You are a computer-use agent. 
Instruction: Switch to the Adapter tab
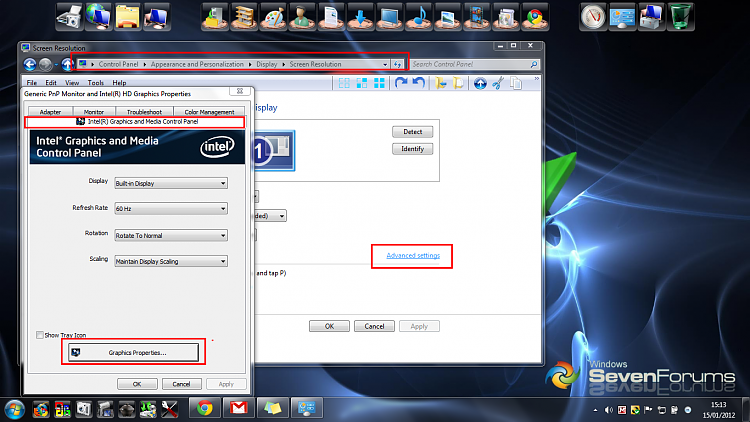tap(50, 112)
